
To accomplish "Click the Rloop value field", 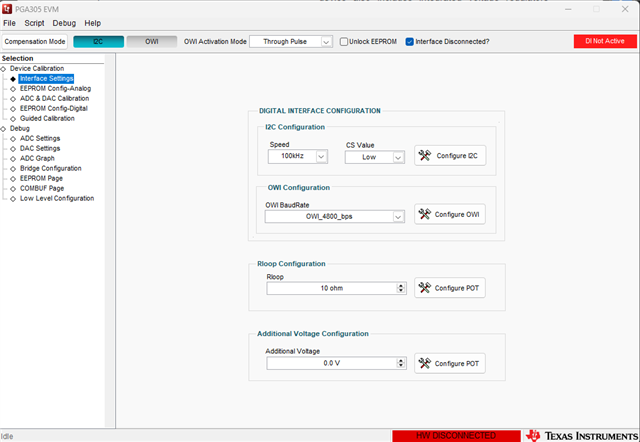I will click(331, 288).
